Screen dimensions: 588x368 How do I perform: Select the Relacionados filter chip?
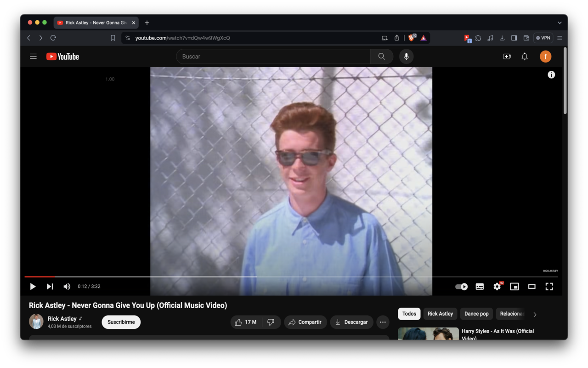(x=511, y=314)
